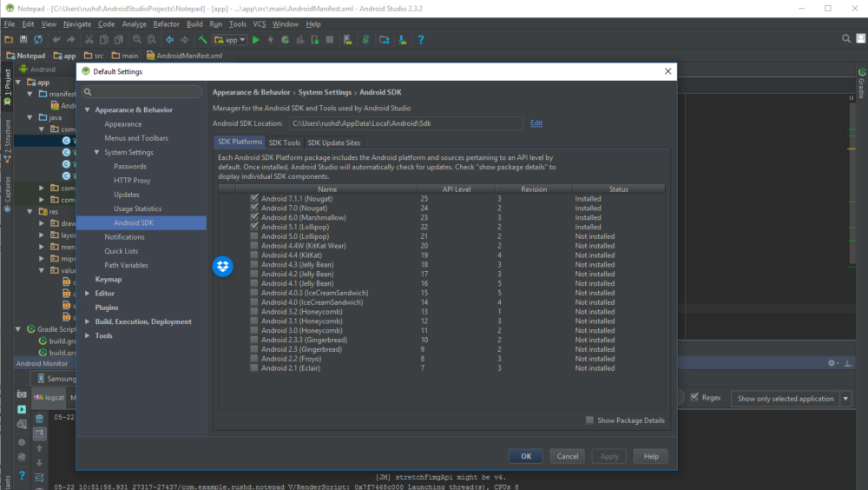868x490 pixels.
Task: Click the Debug app bug icon
Action: pyautogui.click(x=286, y=40)
